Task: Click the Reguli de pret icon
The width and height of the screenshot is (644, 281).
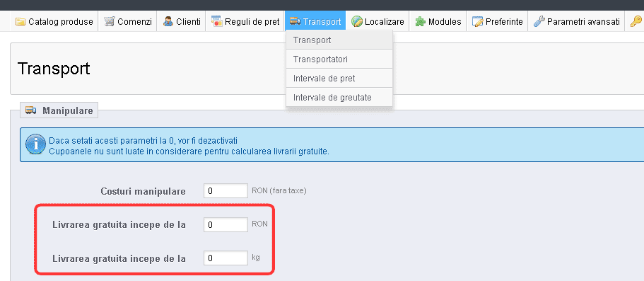Action: 216,21
